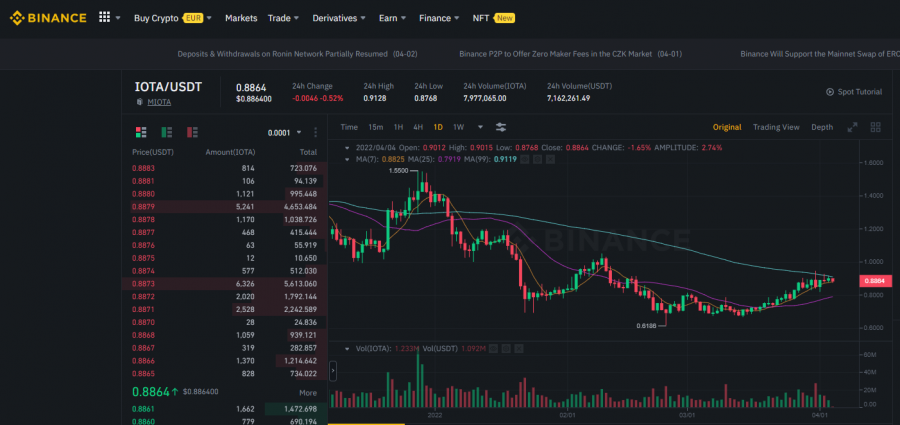Viewport: 900px width, 425px height.
Task: Open chart technical indicator settings icon
Action: (501, 127)
